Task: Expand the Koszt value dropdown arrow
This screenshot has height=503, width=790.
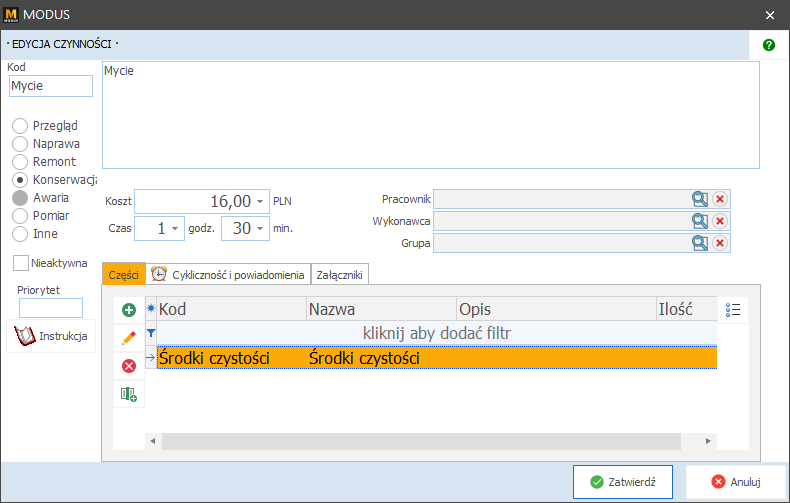Action: coord(261,201)
